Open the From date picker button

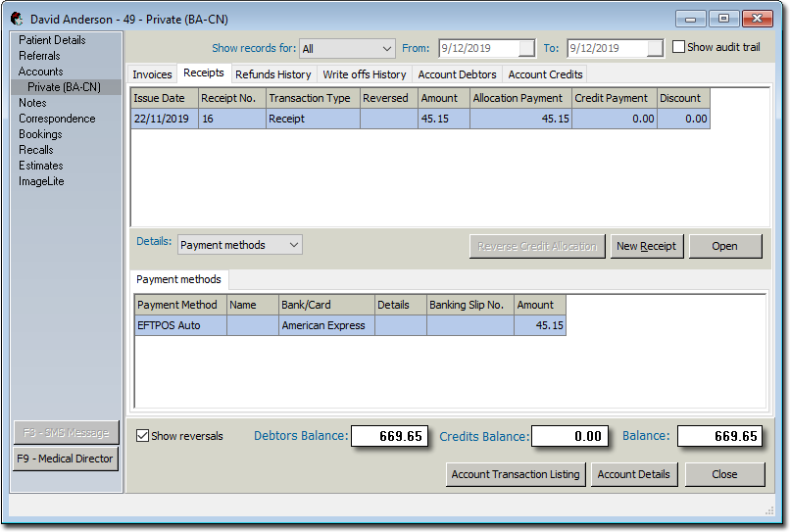click(x=526, y=48)
